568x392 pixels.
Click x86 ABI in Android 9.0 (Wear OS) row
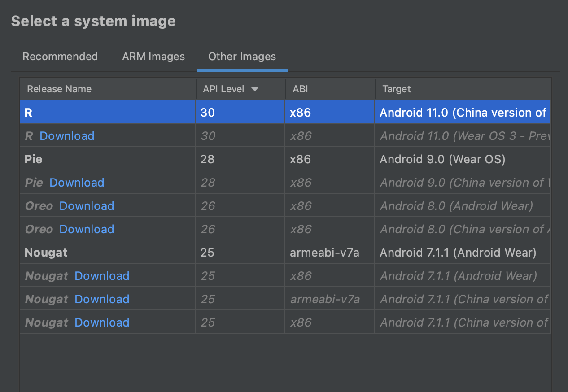point(301,159)
